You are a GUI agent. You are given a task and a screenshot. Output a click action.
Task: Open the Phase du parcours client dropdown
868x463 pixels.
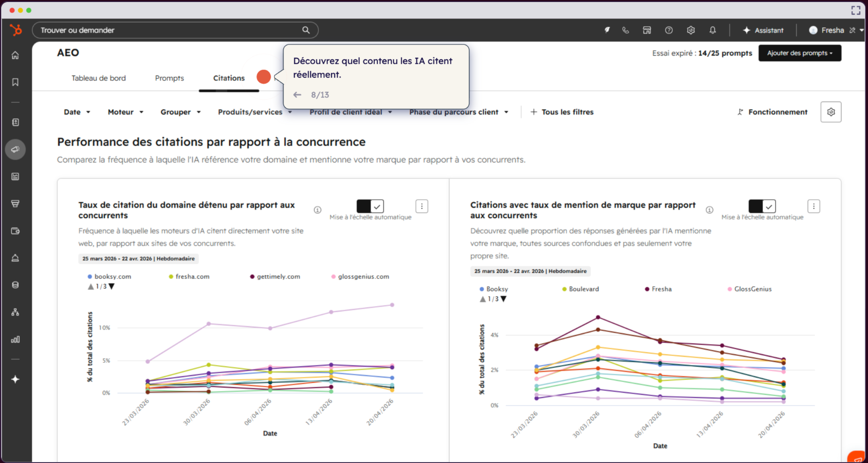click(x=459, y=112)
